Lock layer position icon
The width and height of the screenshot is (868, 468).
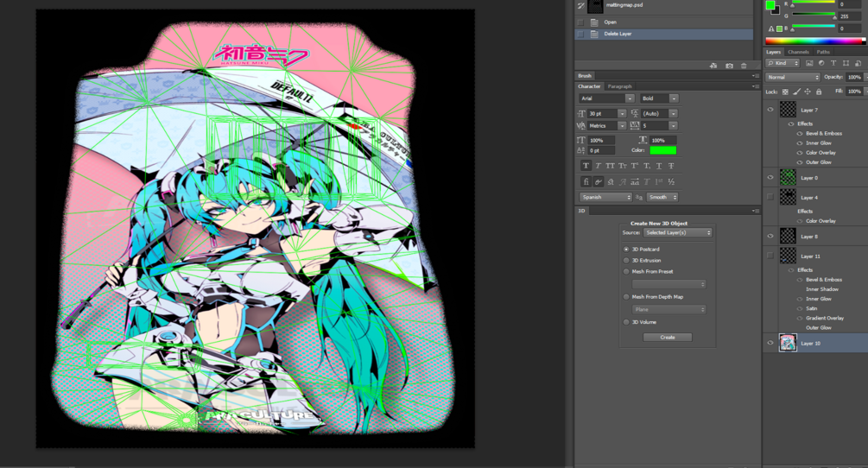pos(808,92)
